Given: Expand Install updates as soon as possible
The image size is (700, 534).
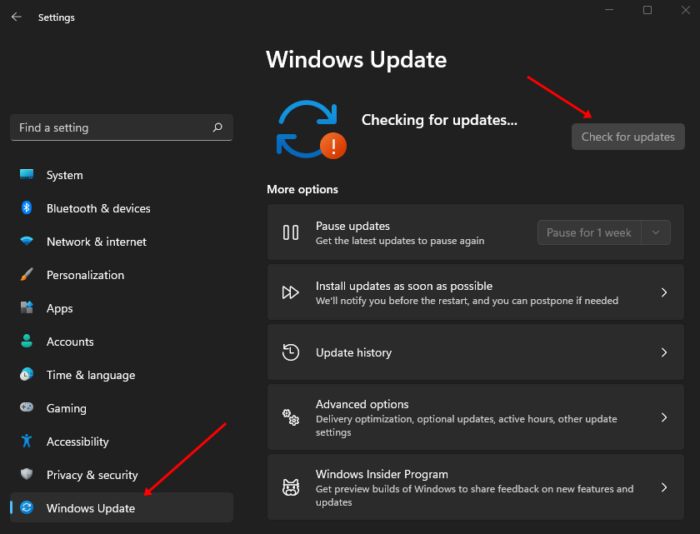Looking at the screenshot, I should (x=663, y=293).
